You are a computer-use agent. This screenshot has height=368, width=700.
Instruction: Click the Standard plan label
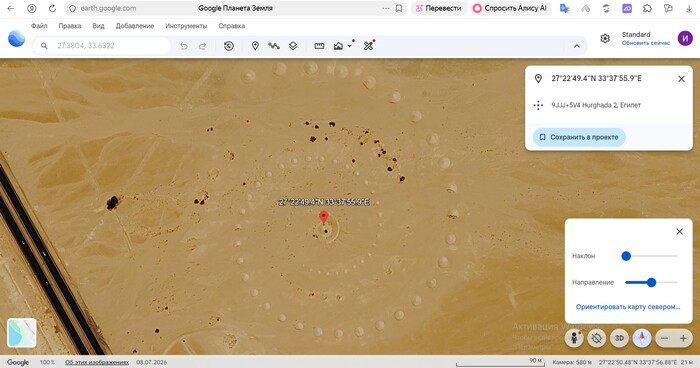point(636,34)
